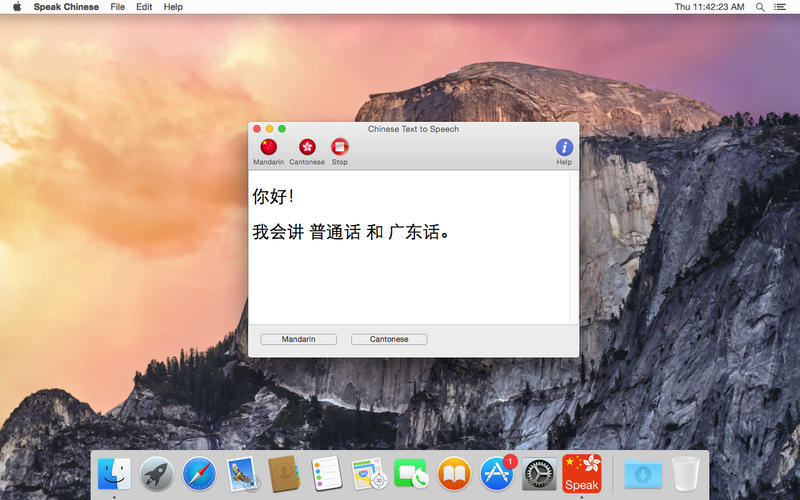Image resolution: width=800 pixels, height=500 pixels.
Task: Open Reminders list icon in Dock
Action: coord(327,473)
